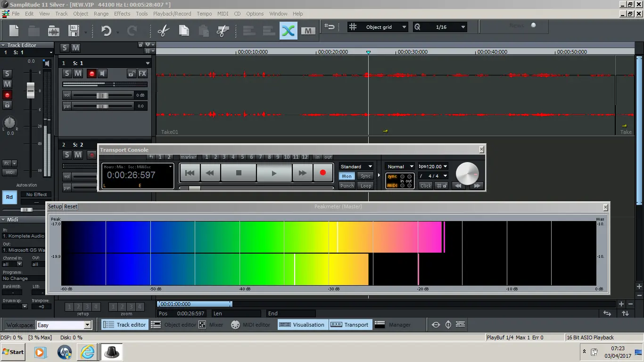The image size is (644, 362).
Task: Split object with the scissors-and-bar icon
Action: pyautogui.click(x=223, y=31)
